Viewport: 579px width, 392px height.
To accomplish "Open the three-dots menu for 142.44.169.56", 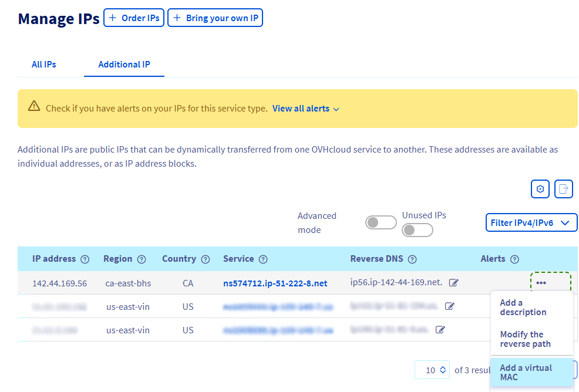I will (541, 283).
